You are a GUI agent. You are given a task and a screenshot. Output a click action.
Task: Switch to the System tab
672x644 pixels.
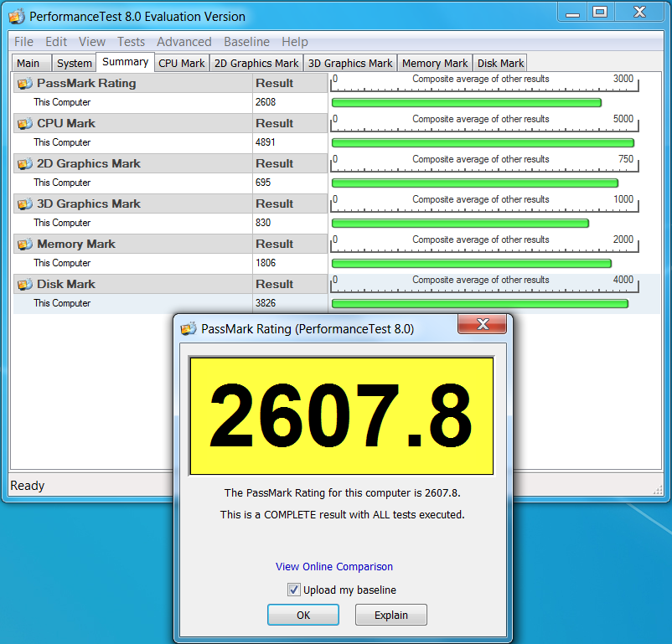[74, 63]
